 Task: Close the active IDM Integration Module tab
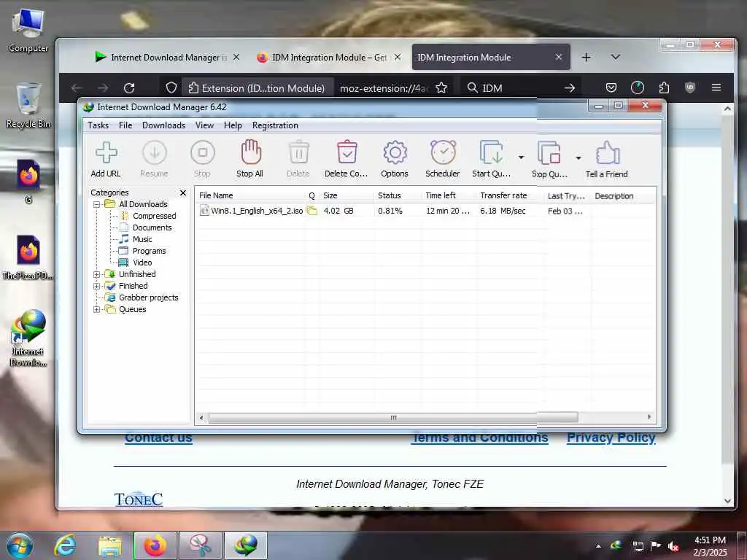pyautogui.click(x=559, y=57)
